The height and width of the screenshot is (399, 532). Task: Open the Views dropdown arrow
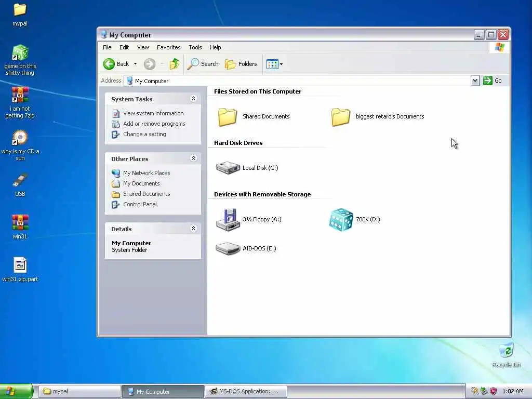pyautogui.click(x=281, y=64)
